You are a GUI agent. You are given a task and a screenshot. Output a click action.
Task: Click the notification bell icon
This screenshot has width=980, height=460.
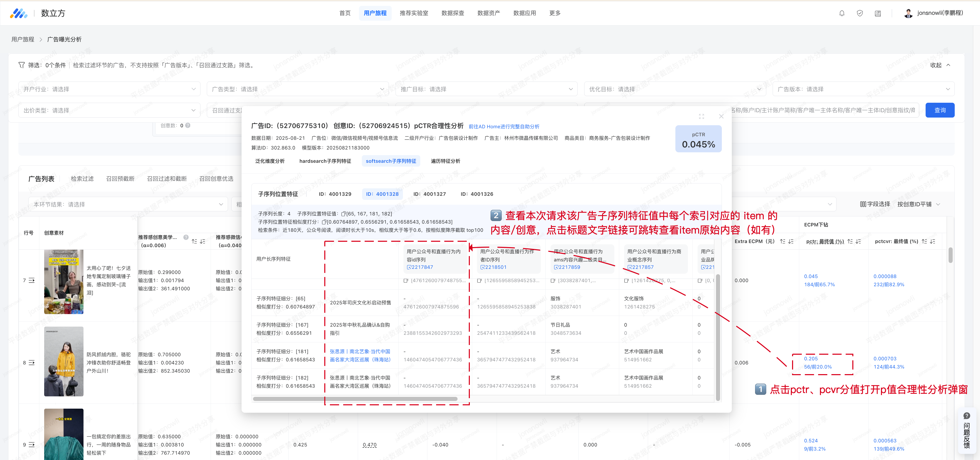point(842,13)
